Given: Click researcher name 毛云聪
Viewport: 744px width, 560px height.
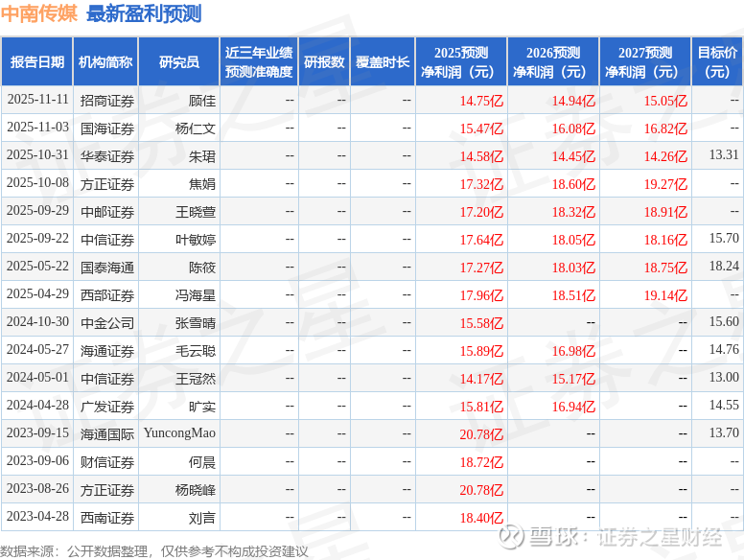Looking at the screenshot, I should 196,351.
